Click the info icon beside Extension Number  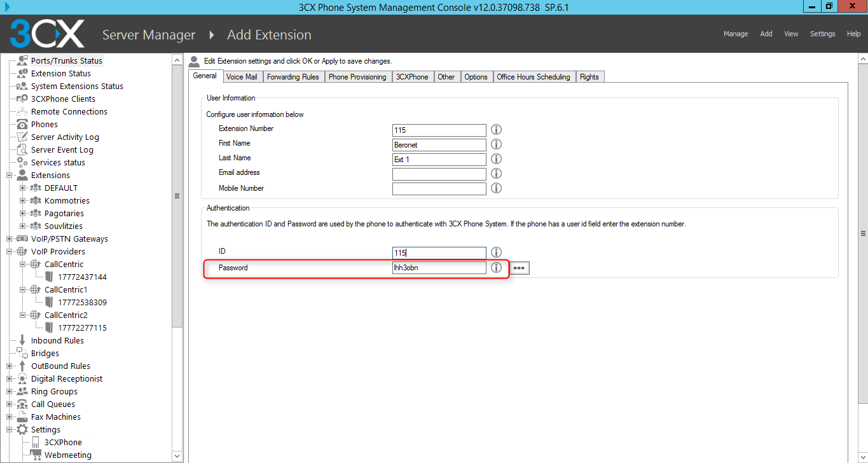tap(497, 130)
